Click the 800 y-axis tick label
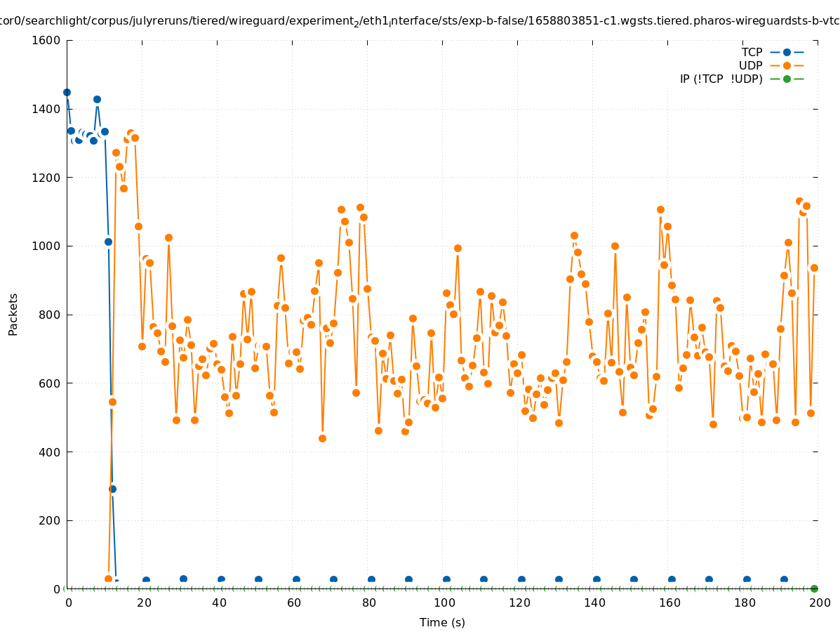Screen dimensions: 840x632 49,315
